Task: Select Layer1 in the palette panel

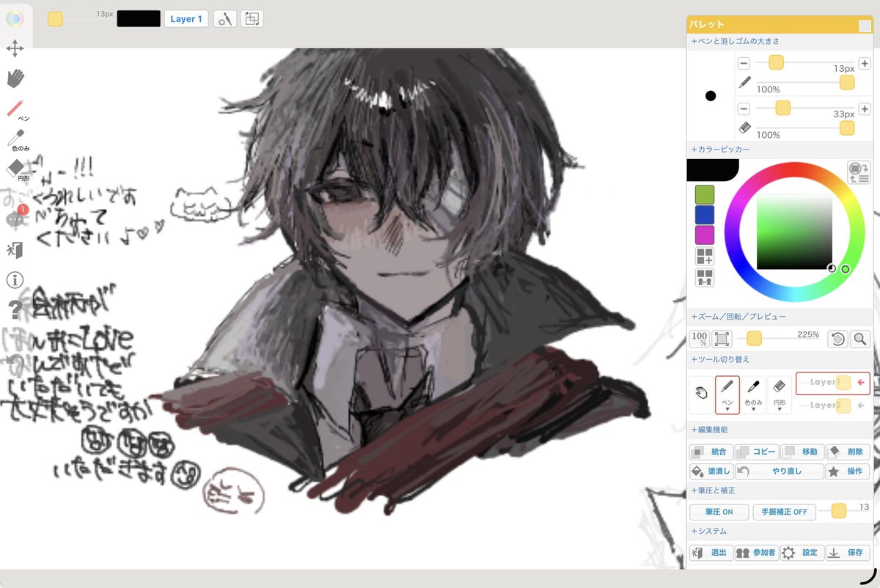Action: [x=832, y=383]
